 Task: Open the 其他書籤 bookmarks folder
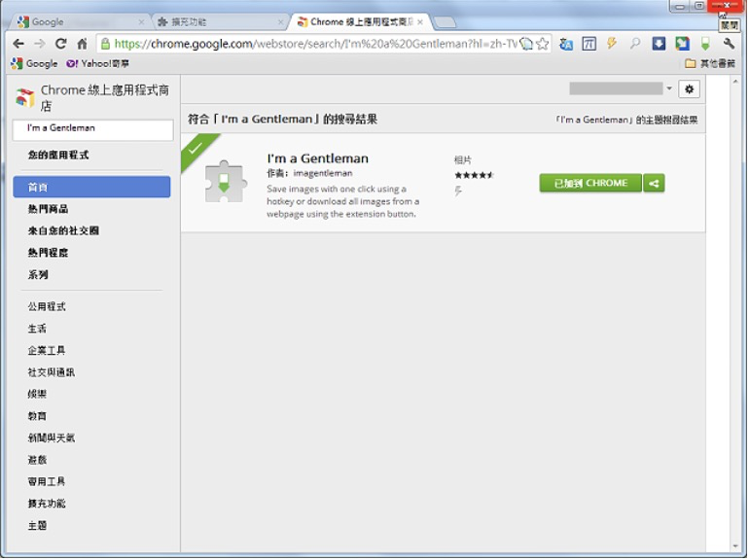coord(710,63)
